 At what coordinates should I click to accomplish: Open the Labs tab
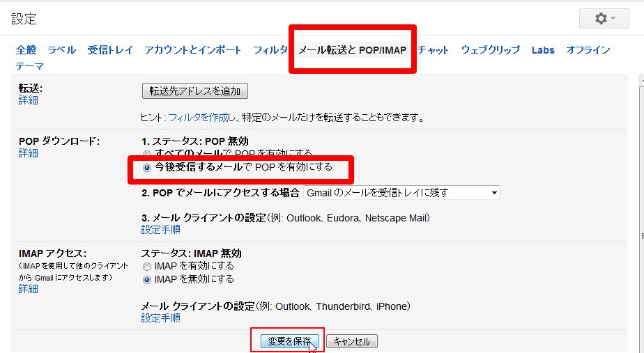point(543,50)
